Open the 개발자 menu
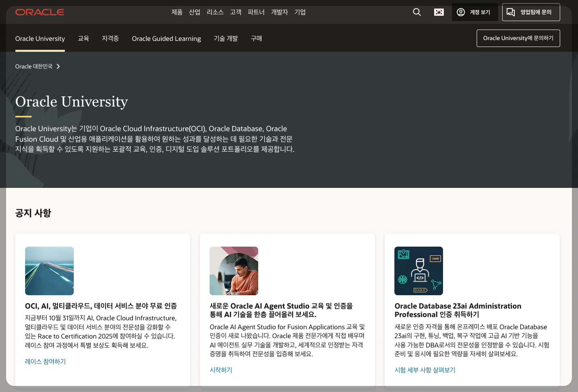The width and height of the screenshot is (578, 392). click(279, 12)
